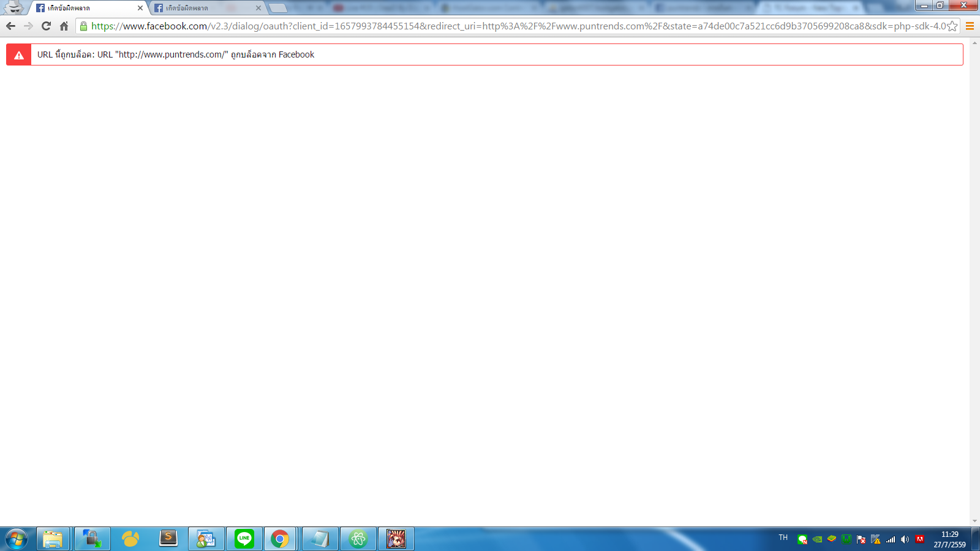
Task: Launch Sublime Text from the taskbar
Action: pos(168,539)
